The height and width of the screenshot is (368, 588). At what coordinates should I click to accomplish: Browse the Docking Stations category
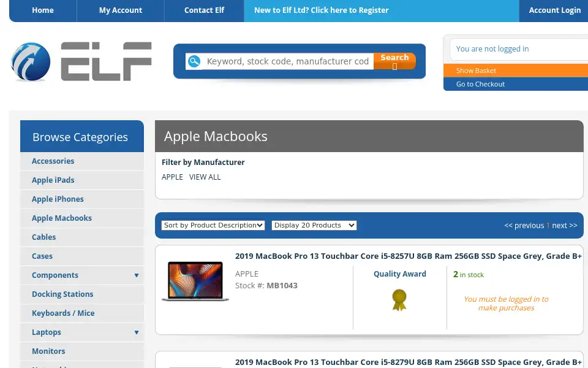[82, 294]
